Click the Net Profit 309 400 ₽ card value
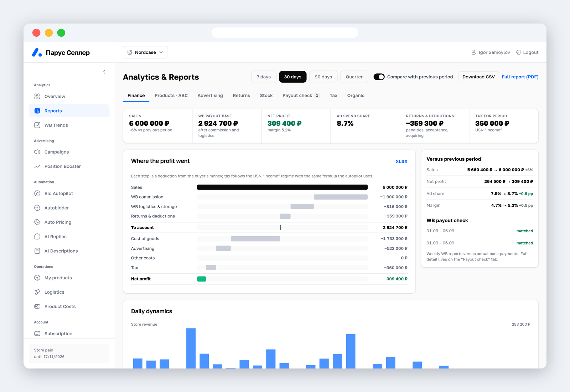Screen dimensions: 570x392 (x=284, y=123)
